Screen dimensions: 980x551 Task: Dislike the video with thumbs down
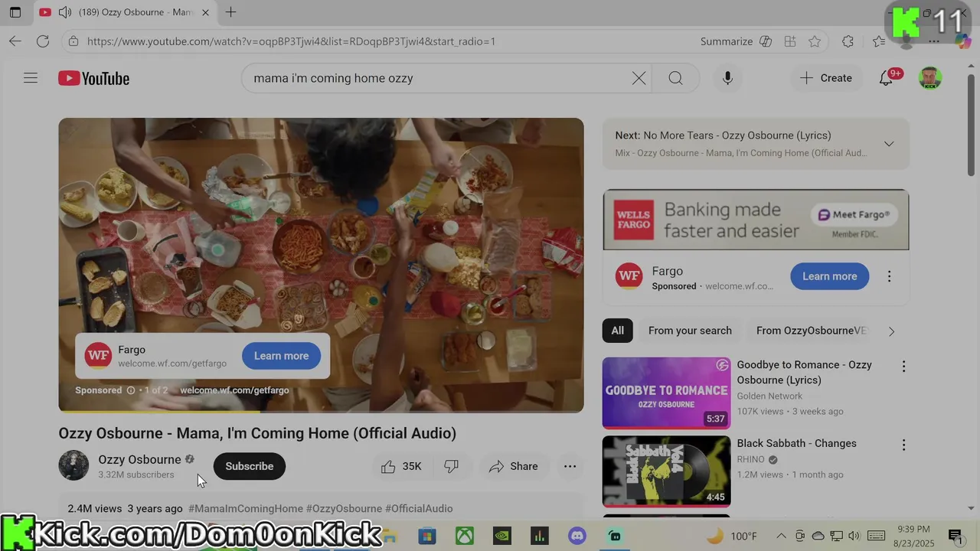pos(452,466)
